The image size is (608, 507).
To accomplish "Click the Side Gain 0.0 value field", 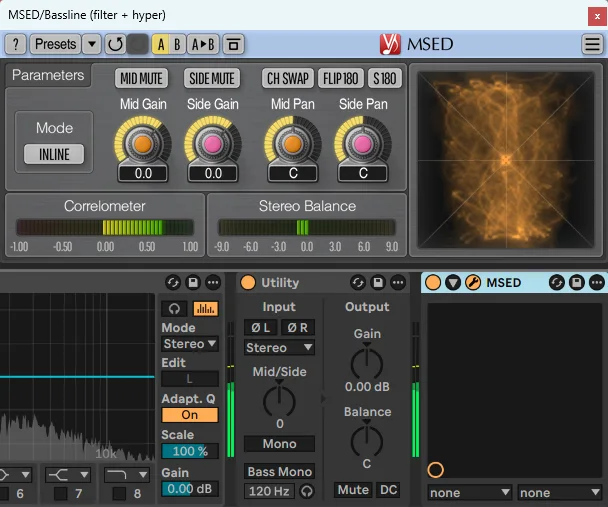I will [213, 173].
